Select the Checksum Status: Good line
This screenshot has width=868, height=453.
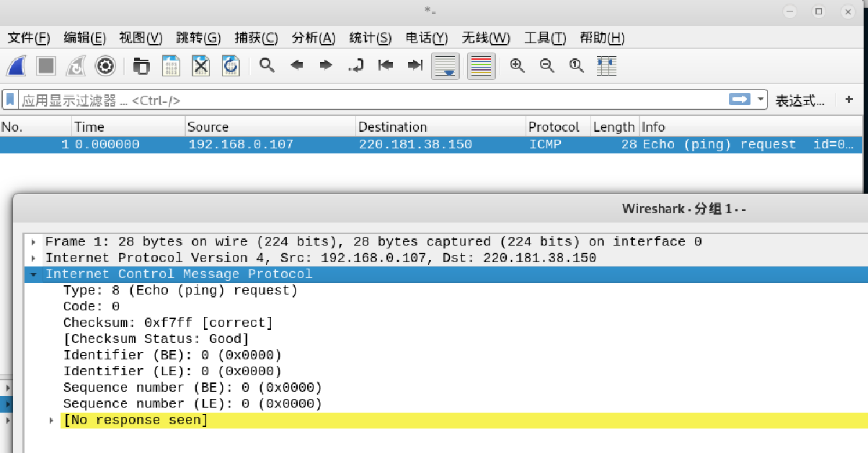click(156, 338)
